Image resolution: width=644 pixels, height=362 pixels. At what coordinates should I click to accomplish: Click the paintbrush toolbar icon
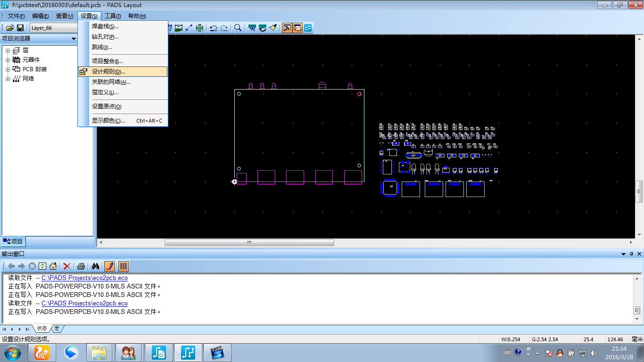click(273, 28)
